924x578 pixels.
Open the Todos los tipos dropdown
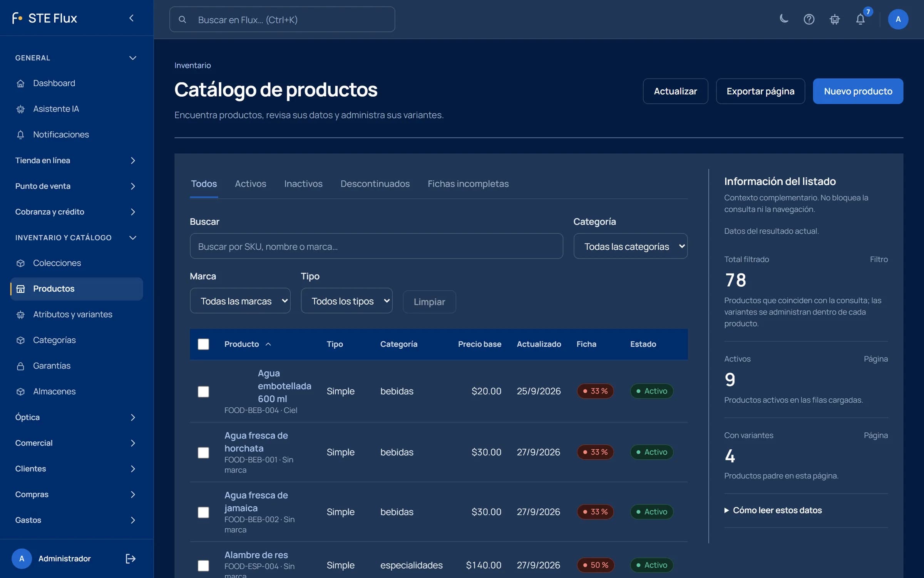(346, 301)
